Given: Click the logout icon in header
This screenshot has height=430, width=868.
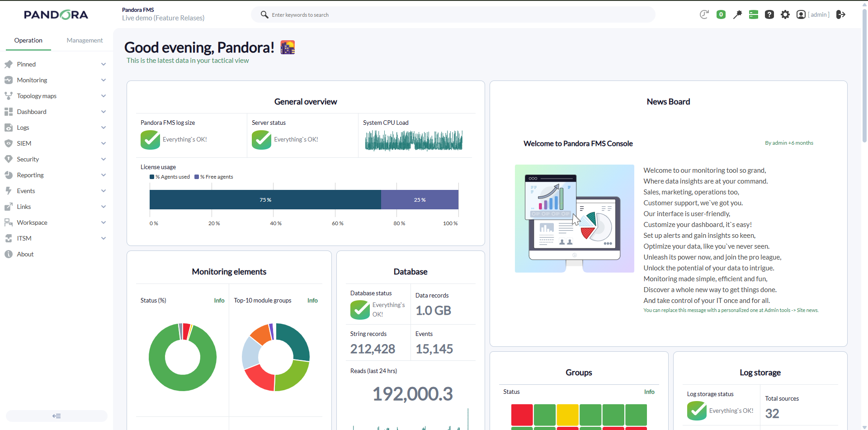Looking at the screenshot, I should tap(841, 14).
